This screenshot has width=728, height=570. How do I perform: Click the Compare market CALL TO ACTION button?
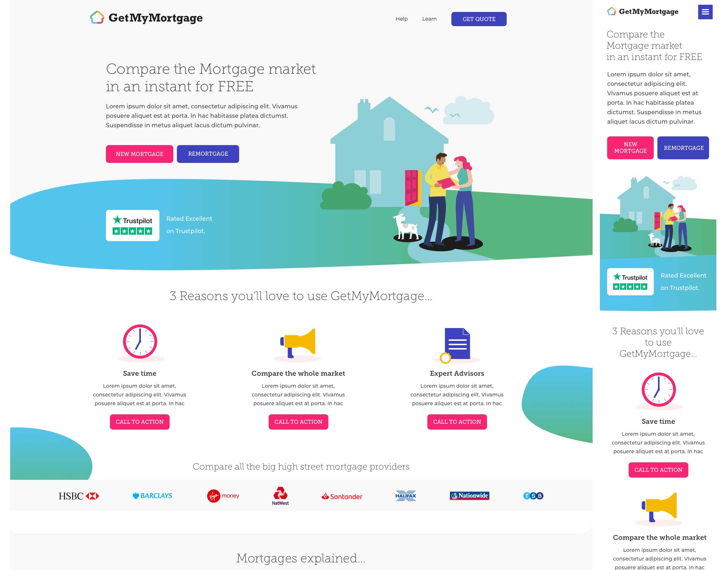click(x=298, y=422)
